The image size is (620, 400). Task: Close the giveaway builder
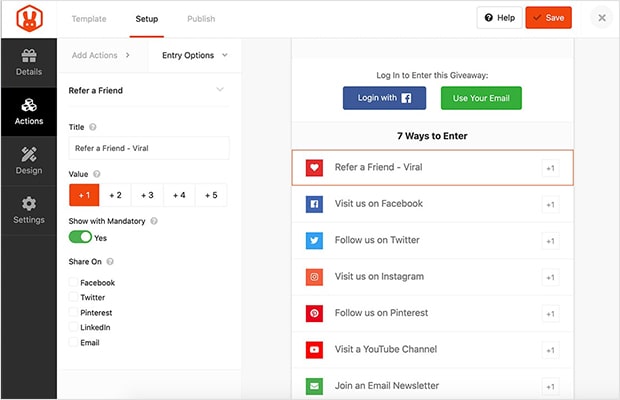click(602, 18)
